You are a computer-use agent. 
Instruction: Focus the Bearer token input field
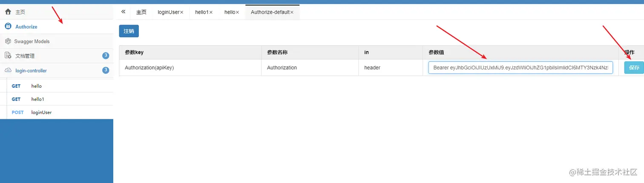520,68
